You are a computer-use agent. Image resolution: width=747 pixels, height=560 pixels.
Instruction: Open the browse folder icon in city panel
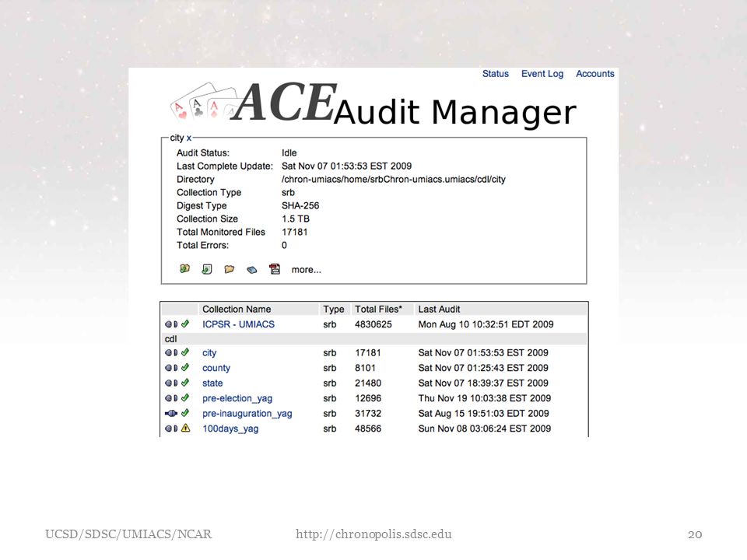point(229,270)
